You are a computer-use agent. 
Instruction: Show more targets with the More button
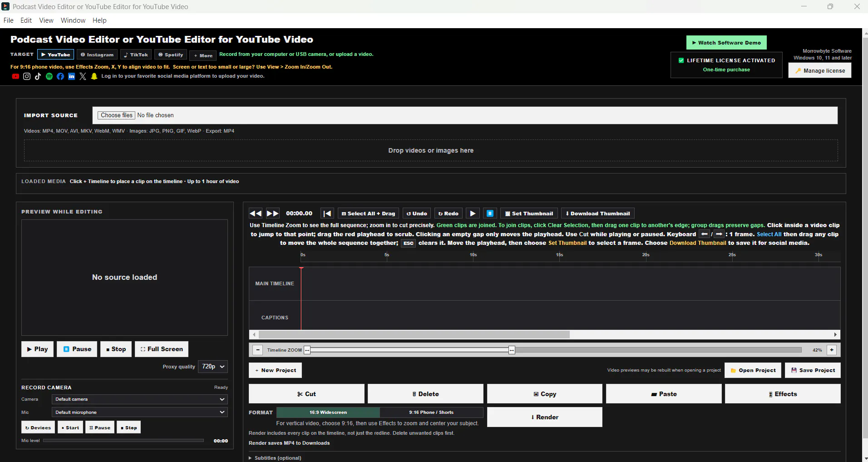[203, 55]
